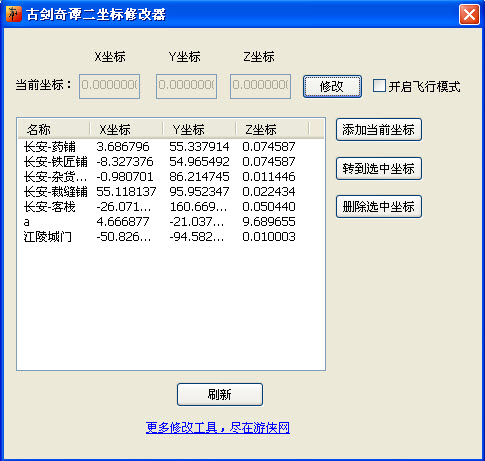Focus the current Y坐标 input field

click(186, 86)
